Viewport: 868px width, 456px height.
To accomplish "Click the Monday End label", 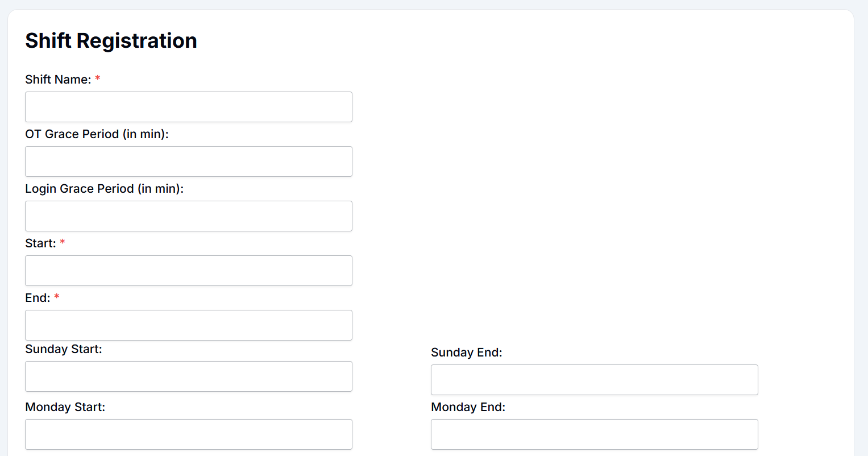I will (468, 407).
